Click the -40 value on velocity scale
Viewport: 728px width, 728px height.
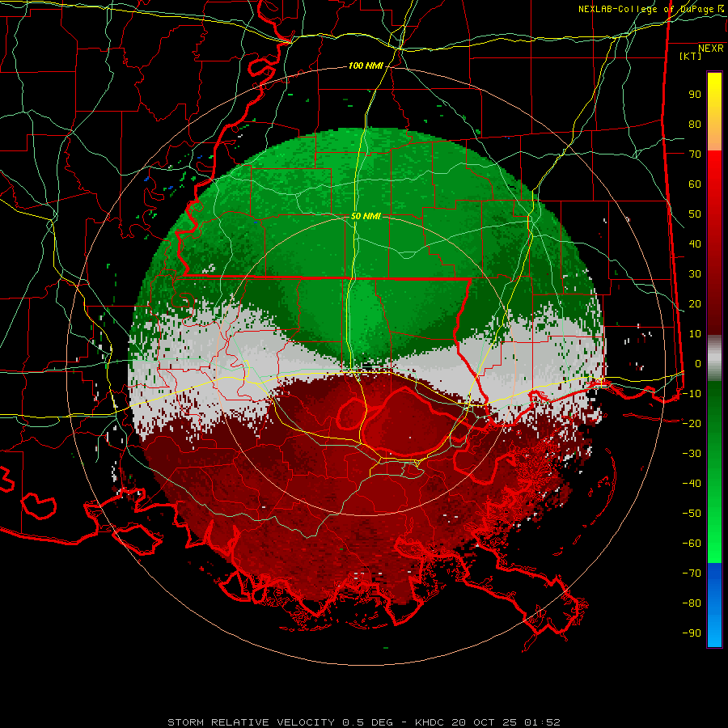coord(692,484)
